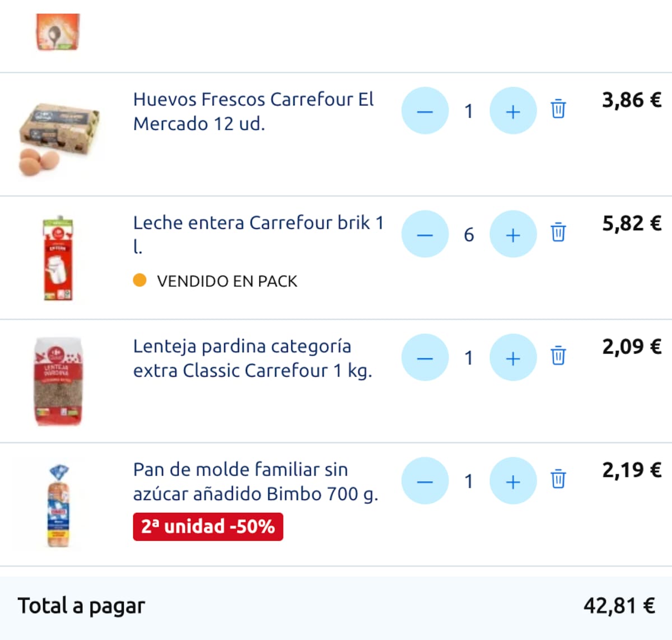Click the Pan de molde familiar Bimbo link

click(256, 482)
